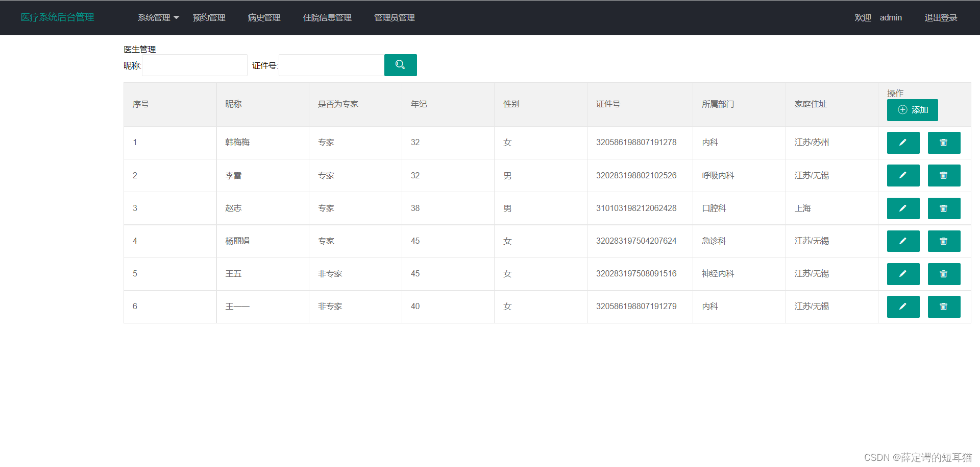Select ID number 320586198807191278
The height and width of the screenshot is (467, 980).
click(636, 143)
